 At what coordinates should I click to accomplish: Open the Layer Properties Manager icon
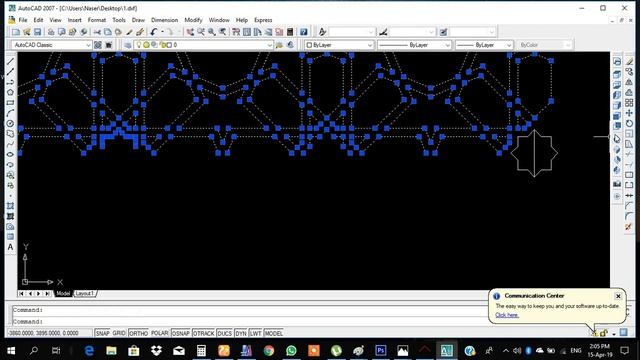[128, 45]
